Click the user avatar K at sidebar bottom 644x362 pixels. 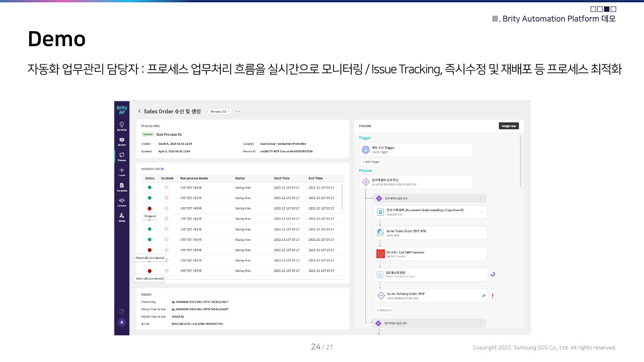click(x=121, y=322)
